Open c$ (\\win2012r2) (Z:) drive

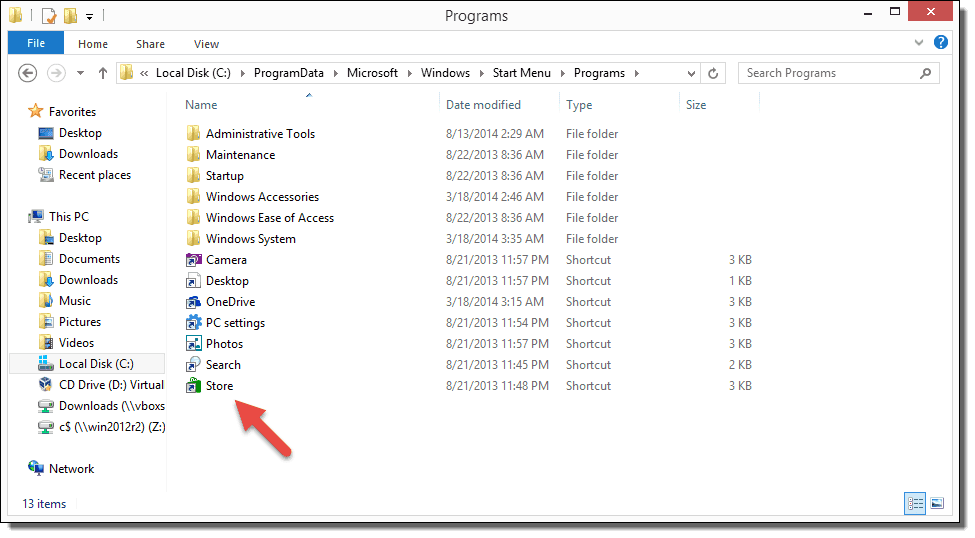point(112,427)
